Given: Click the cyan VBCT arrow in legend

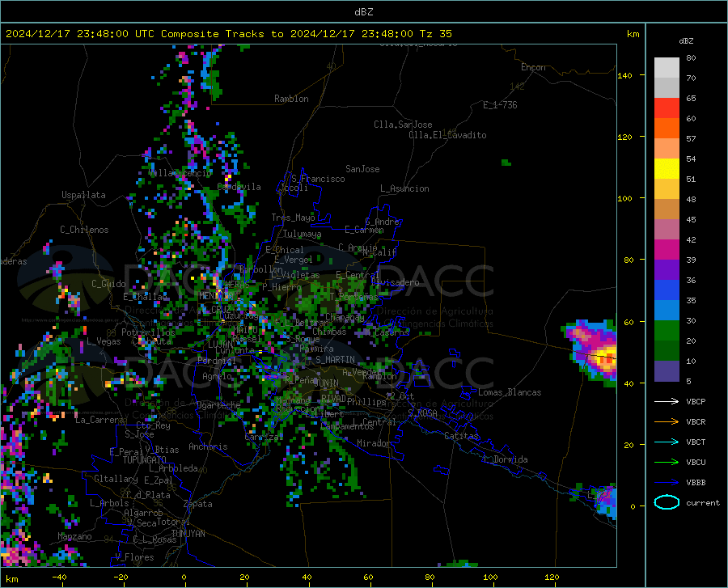Looking at the screenshot, I should tap(667, 442).
